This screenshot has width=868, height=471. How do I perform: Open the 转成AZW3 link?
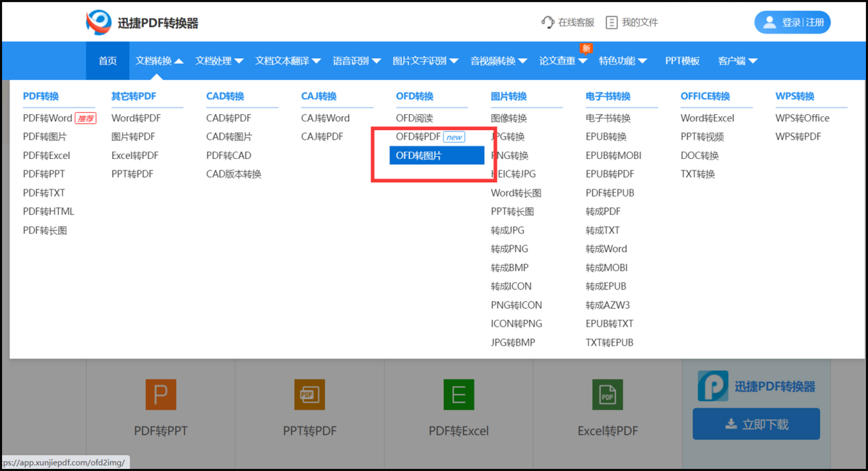[608, 305]
